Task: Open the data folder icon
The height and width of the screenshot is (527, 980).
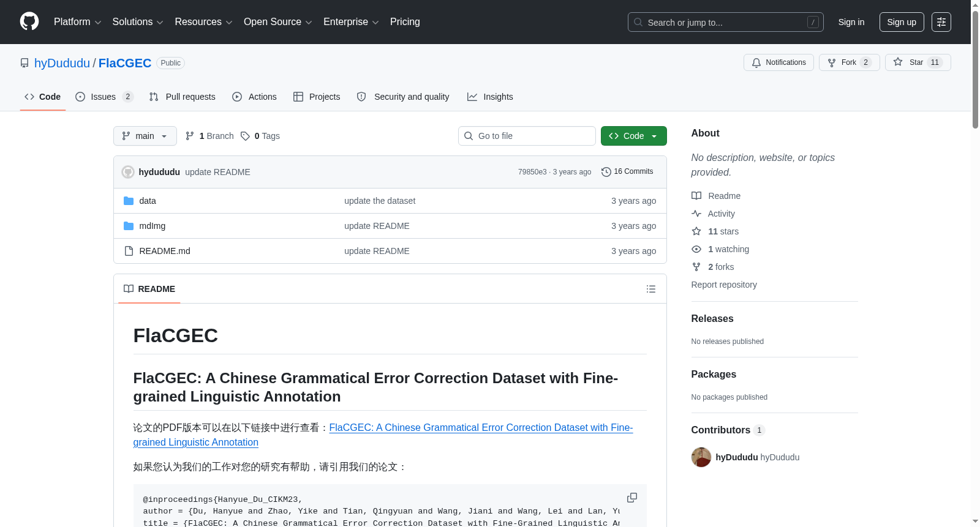Action: click(129, 201)
